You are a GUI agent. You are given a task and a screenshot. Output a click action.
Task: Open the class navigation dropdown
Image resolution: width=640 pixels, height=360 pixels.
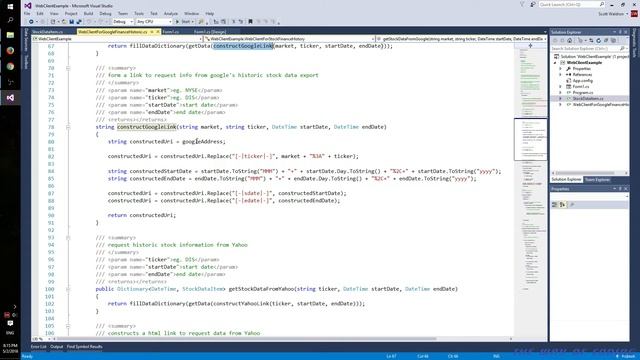tap(289, 39)
